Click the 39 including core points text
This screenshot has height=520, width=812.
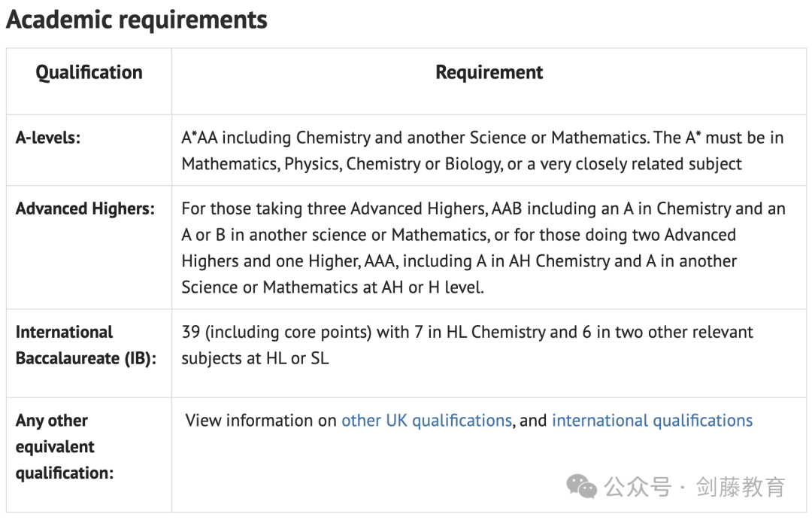coord(467,345)
